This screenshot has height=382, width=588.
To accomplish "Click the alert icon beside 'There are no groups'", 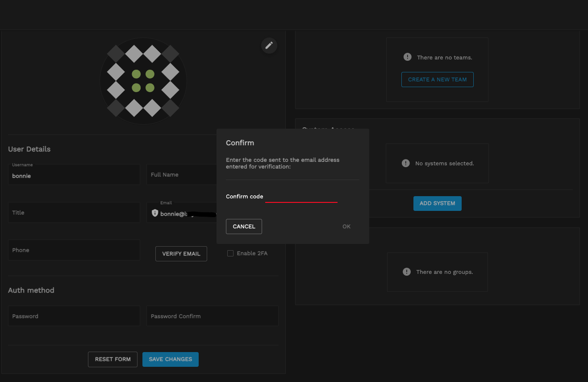I will click(406, 272).
